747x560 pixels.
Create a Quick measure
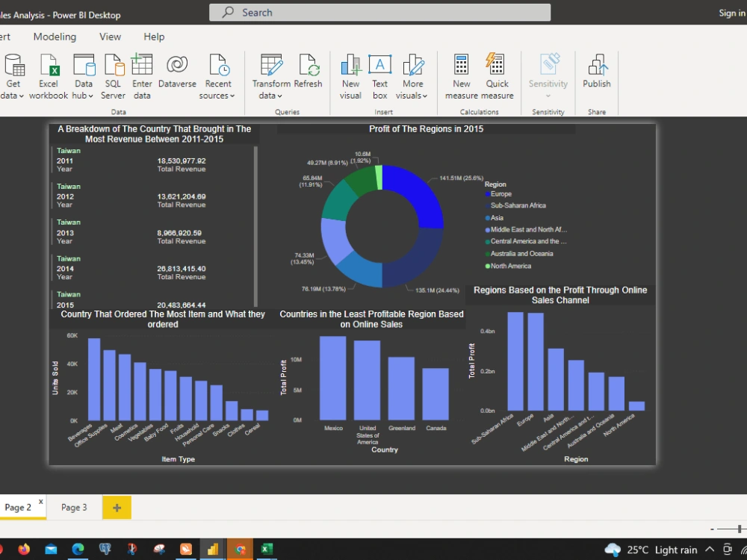click(x=497, y=76)
